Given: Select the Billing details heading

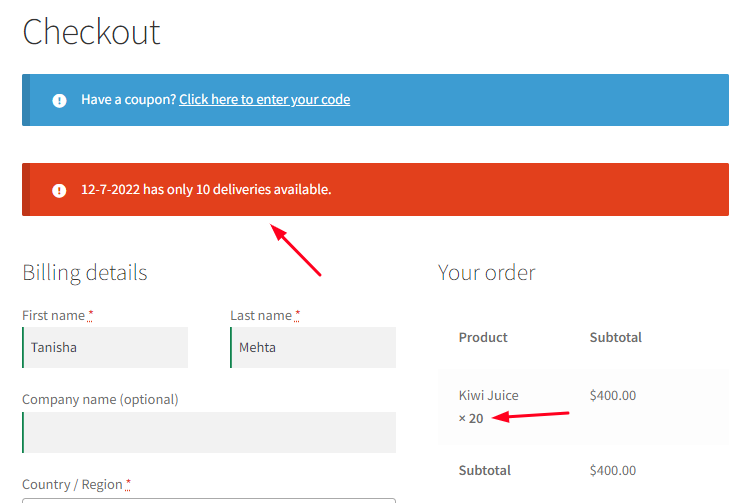Looking at the screenshot, I should (x=85, y=273).
